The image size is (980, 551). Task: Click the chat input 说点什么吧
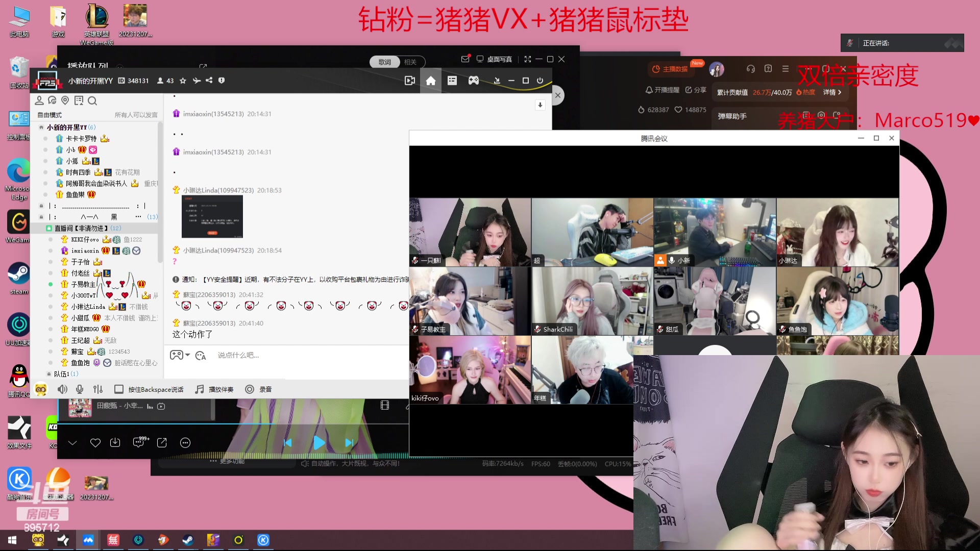(x=238, y=355)
